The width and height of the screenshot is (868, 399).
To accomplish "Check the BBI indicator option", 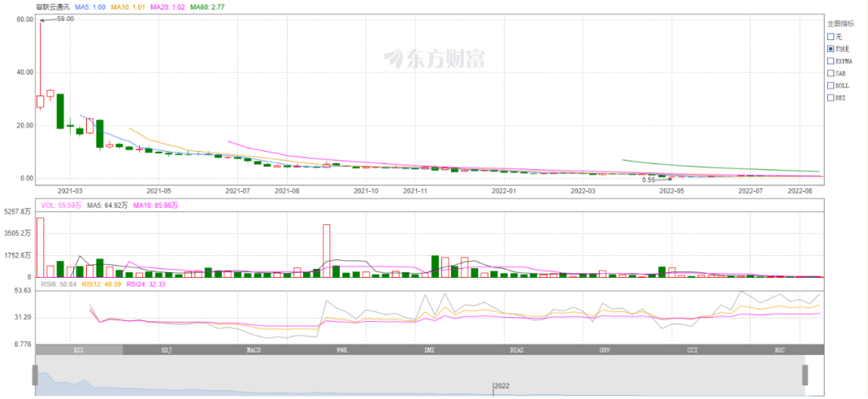I will (x=831, y=98).
